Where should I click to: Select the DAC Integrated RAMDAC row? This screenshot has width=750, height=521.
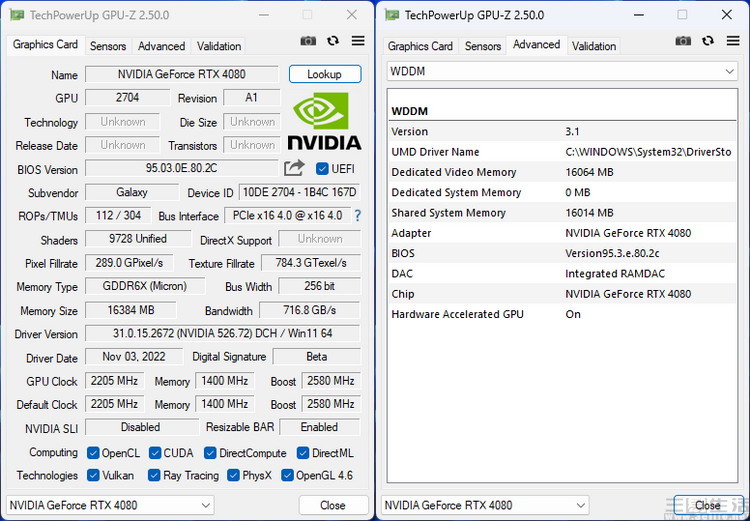pyautogui.click(x=562, y=274)
